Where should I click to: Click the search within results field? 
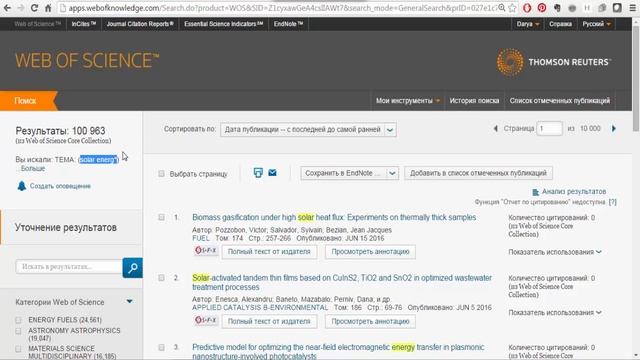[x=69, y=267]
